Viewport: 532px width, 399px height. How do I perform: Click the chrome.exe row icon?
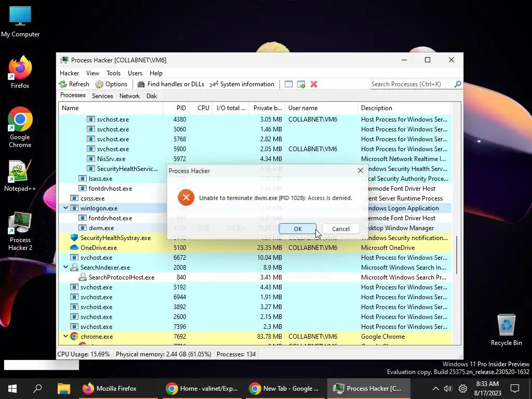[x=74, y=337]
